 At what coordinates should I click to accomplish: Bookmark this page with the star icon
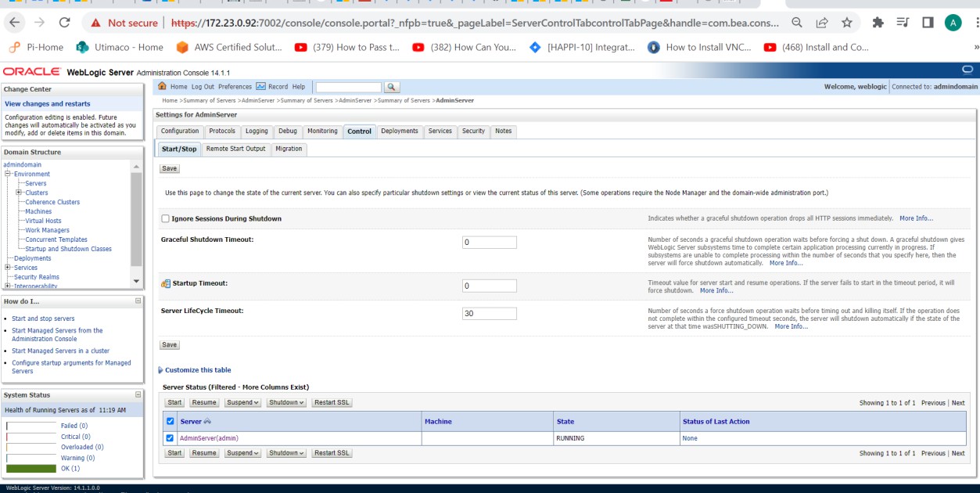pos(847,23)
